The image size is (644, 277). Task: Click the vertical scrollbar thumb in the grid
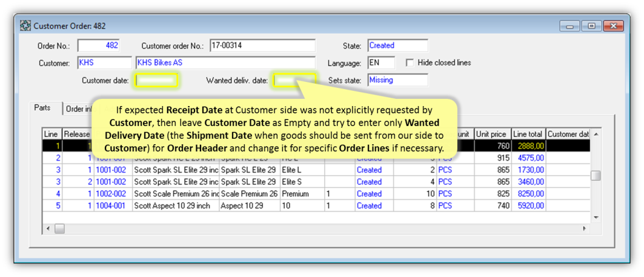pyautogui.click(x=596, y=176)
